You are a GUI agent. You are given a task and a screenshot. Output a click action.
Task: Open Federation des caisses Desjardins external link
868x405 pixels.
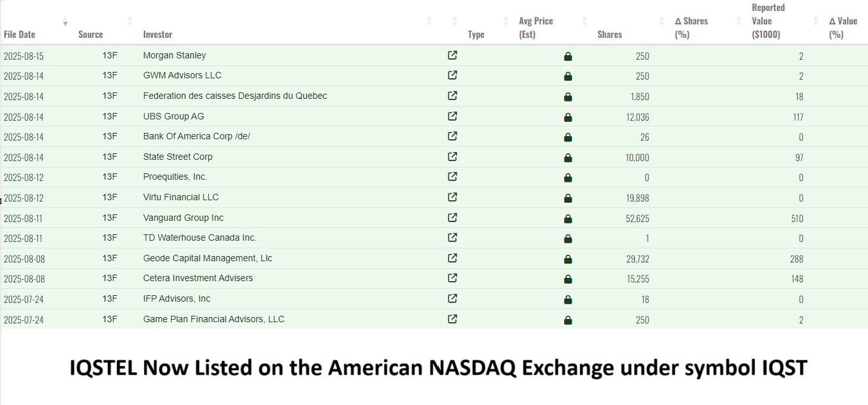(452, 96)
